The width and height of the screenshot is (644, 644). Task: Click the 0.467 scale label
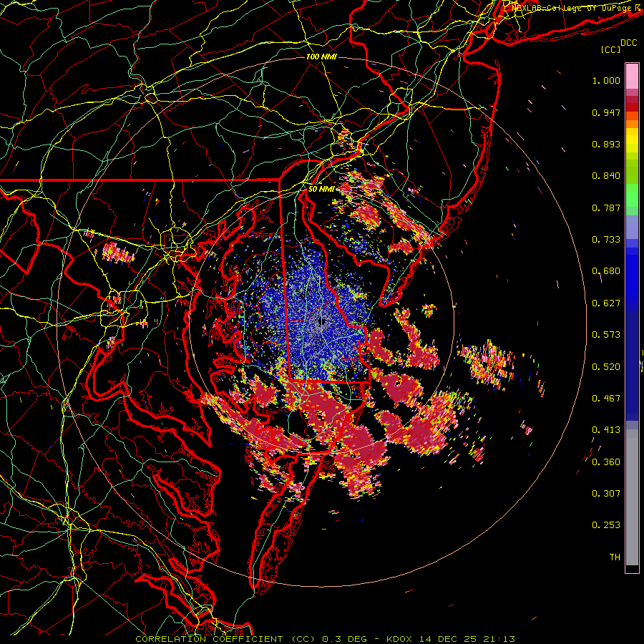(606, 399)
